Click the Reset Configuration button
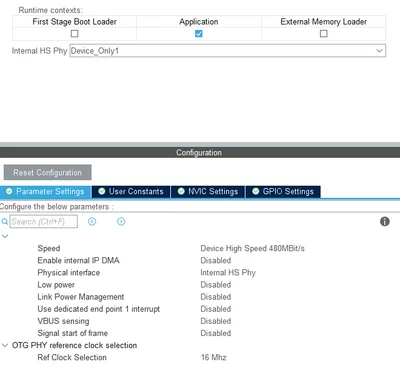 (x=47, y=172)
